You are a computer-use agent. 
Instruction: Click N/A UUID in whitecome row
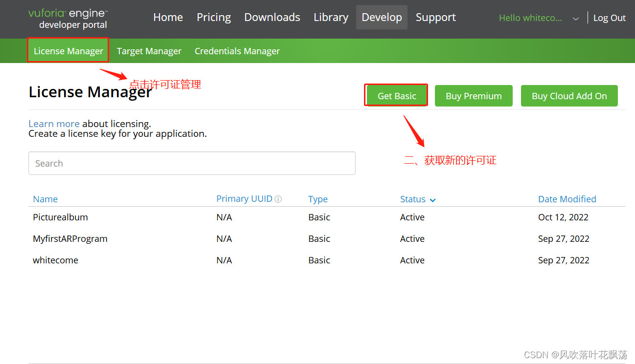coord(224,260)
